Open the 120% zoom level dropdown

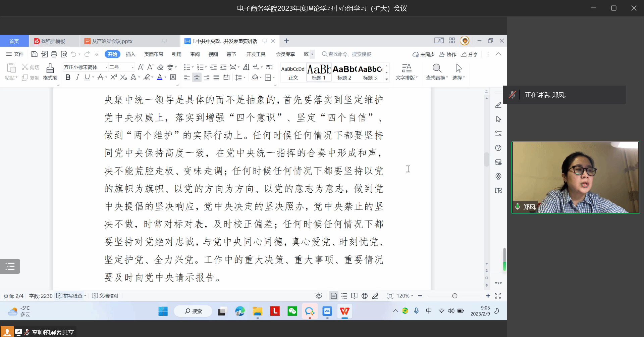405,296
